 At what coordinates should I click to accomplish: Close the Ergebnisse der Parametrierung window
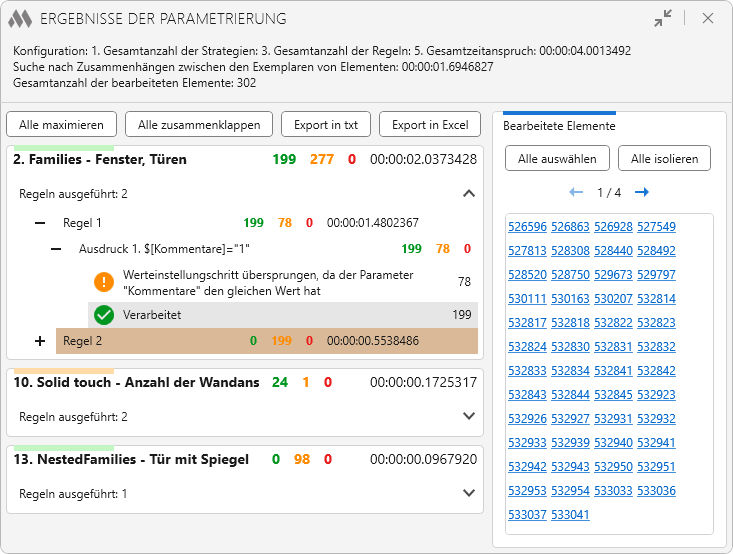708,18
